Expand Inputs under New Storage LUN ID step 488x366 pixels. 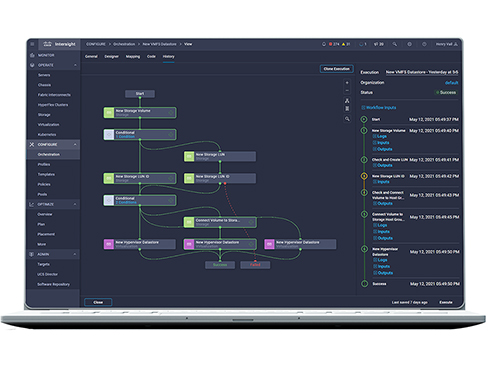(381, 182)
